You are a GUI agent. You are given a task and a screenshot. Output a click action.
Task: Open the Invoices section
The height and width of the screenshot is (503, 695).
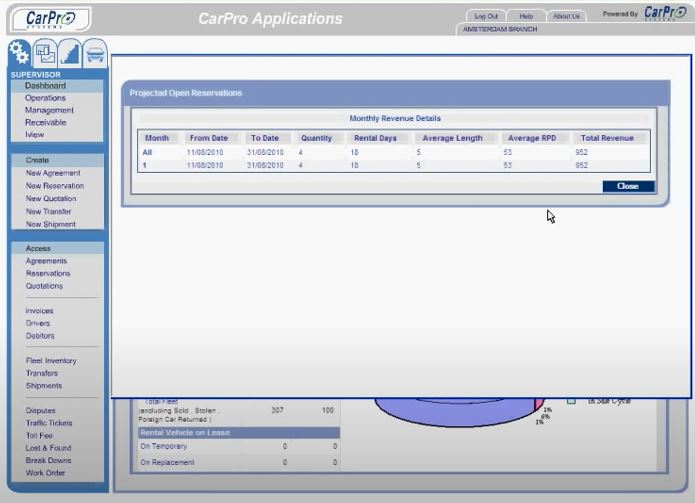[x=39, y=311]
